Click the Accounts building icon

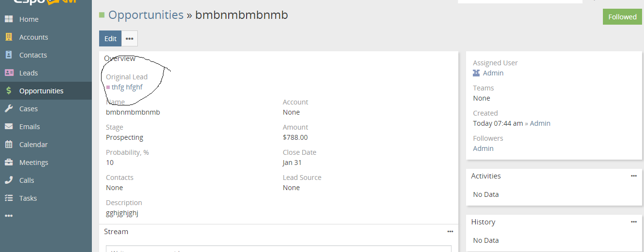[x=9, y=37]
